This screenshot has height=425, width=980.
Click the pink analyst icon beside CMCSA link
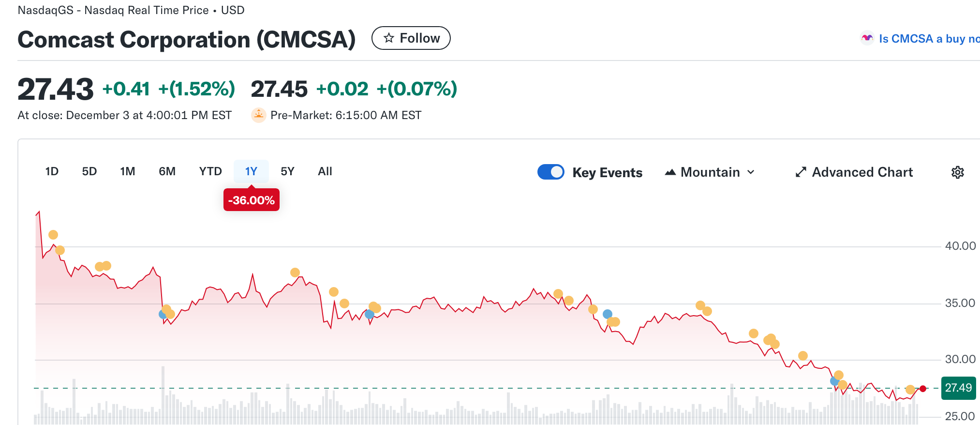867,38
